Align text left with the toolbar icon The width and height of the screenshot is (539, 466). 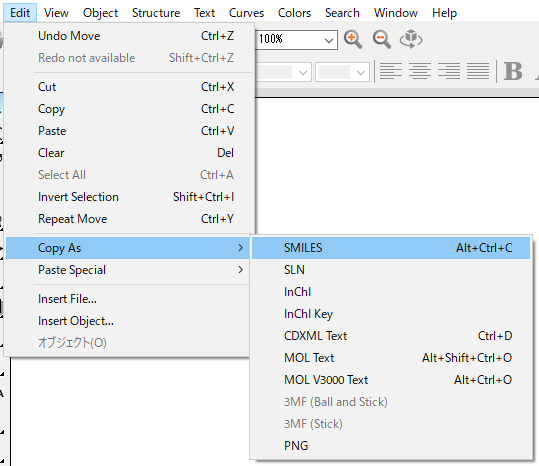point(391,71)
